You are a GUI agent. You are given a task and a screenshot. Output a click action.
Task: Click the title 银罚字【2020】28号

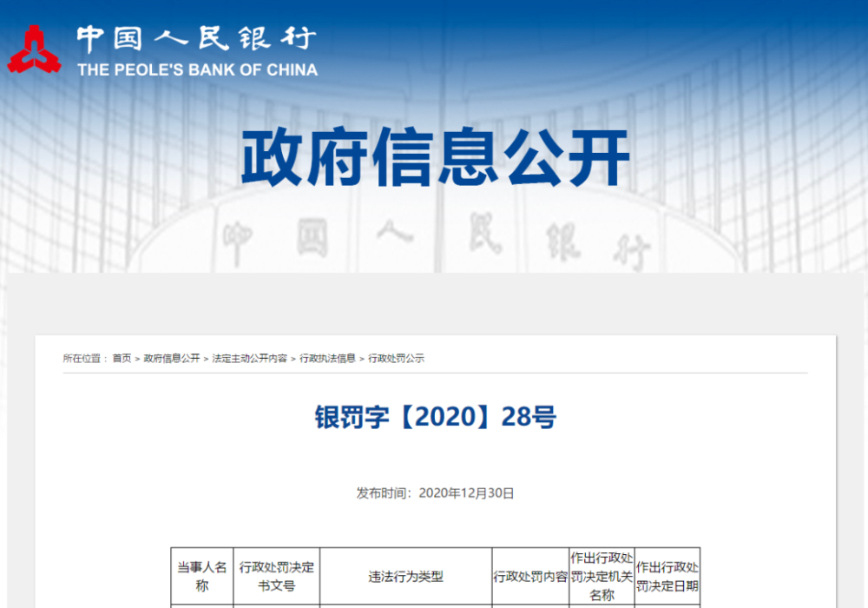(436, 417)
